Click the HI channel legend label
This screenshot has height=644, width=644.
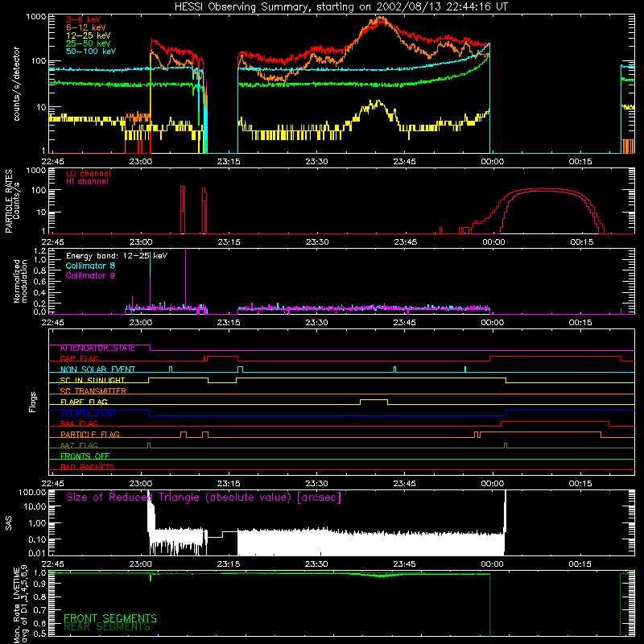click(87, 182)
